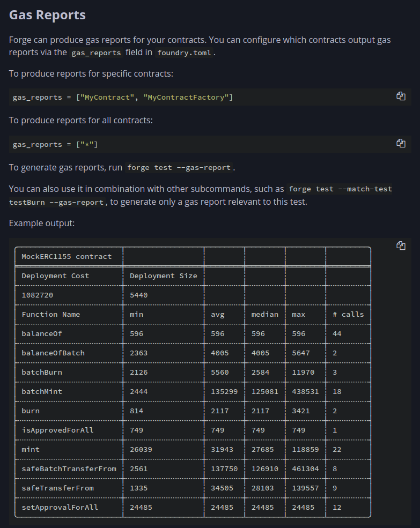Click the ["*"] value in second code block
The height and width of the screenshot is (528, 420).
pos(87,144)
